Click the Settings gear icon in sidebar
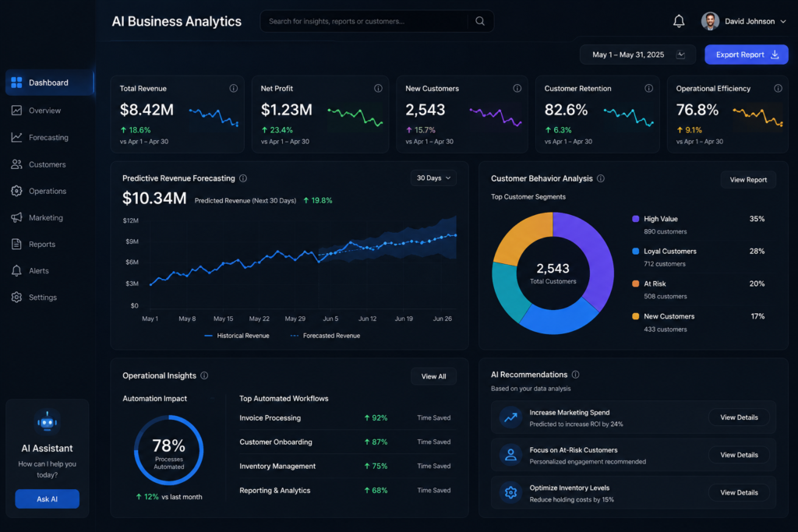 tap(16, 297)
